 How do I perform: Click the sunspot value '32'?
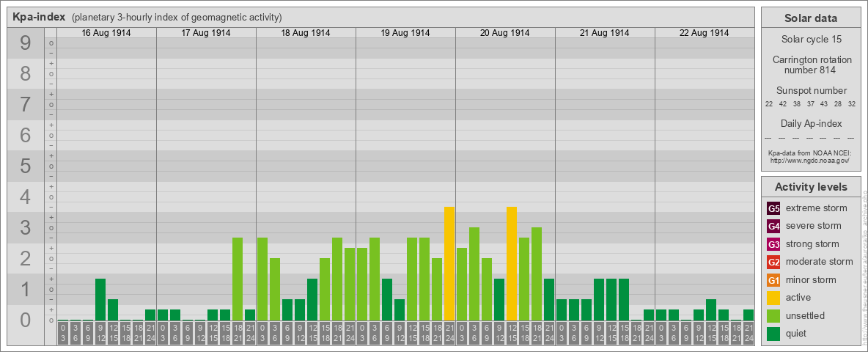851,104
